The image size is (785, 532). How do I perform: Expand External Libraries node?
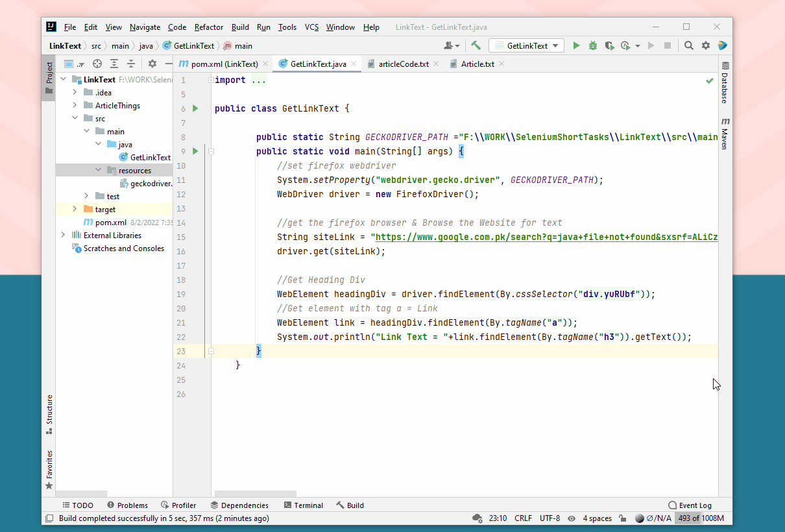[x=64, y=235]
